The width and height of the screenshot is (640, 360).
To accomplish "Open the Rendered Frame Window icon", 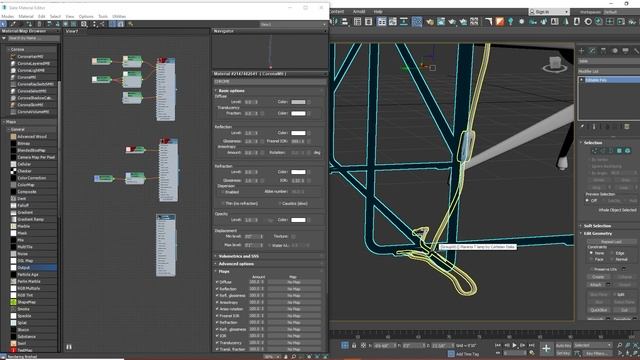I will 441,22.
